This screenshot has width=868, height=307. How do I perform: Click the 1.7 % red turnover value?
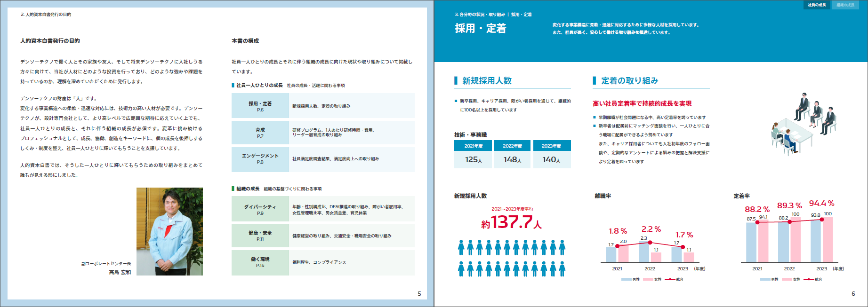pyautogui.click(x=684, y=235)
